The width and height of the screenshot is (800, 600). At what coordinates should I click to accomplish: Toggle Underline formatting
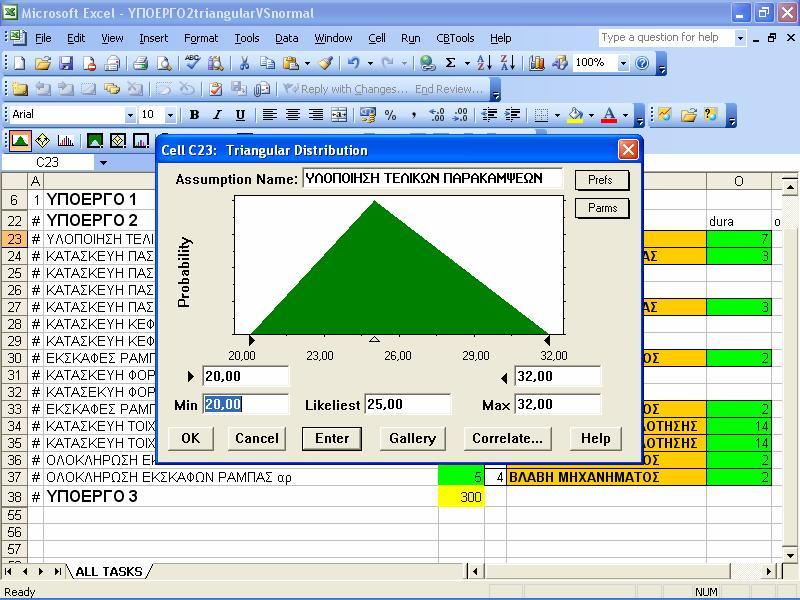240,115
